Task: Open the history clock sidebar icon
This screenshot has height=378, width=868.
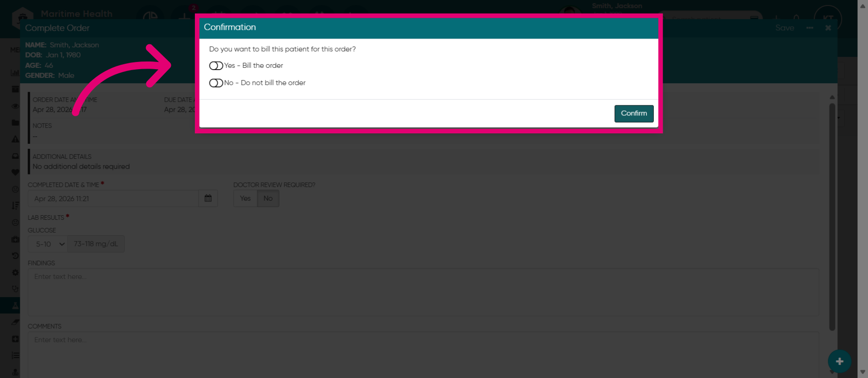Action: 15,255
